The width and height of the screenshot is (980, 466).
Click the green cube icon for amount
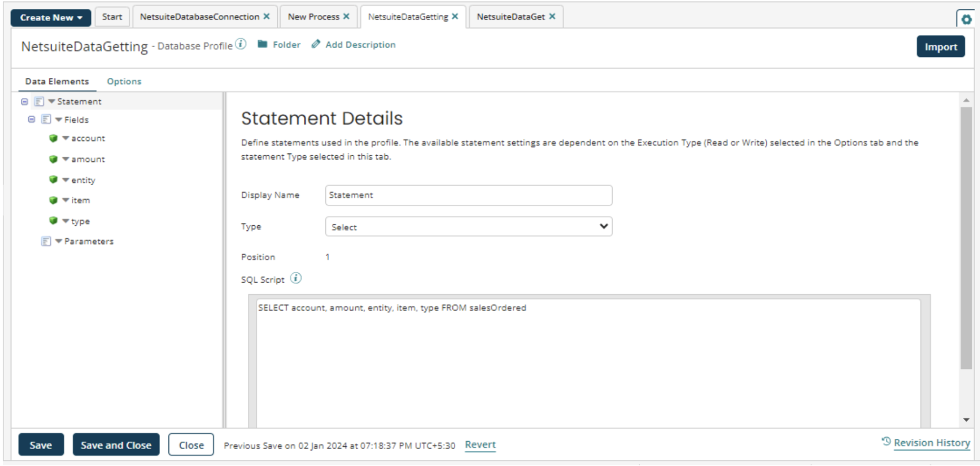[53, 159]
